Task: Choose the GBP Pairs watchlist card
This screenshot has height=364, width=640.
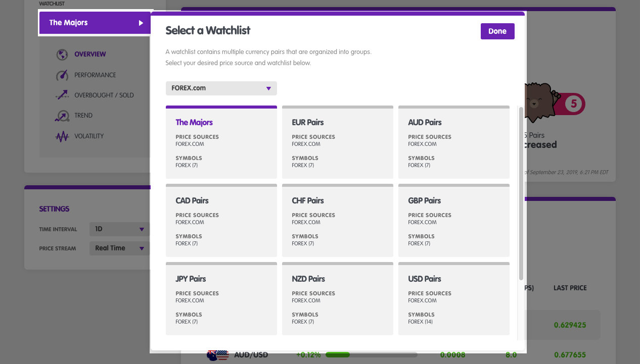Action: click(x=454, y=220)
